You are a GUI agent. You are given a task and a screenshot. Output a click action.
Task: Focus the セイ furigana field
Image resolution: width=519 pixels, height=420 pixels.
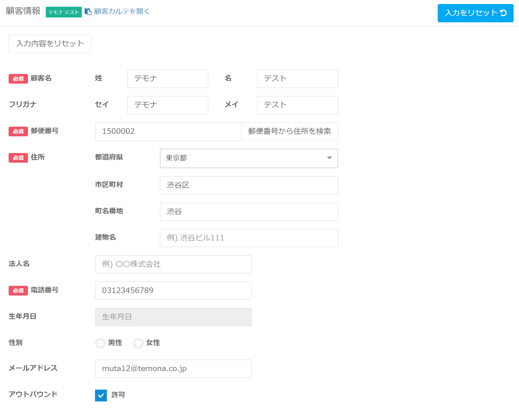pyautogui.click(x=168, y=105)
